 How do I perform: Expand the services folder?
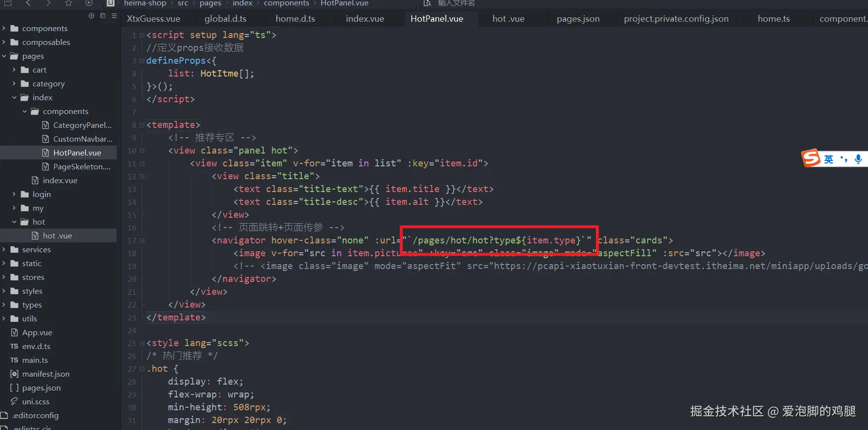point(4,249)
